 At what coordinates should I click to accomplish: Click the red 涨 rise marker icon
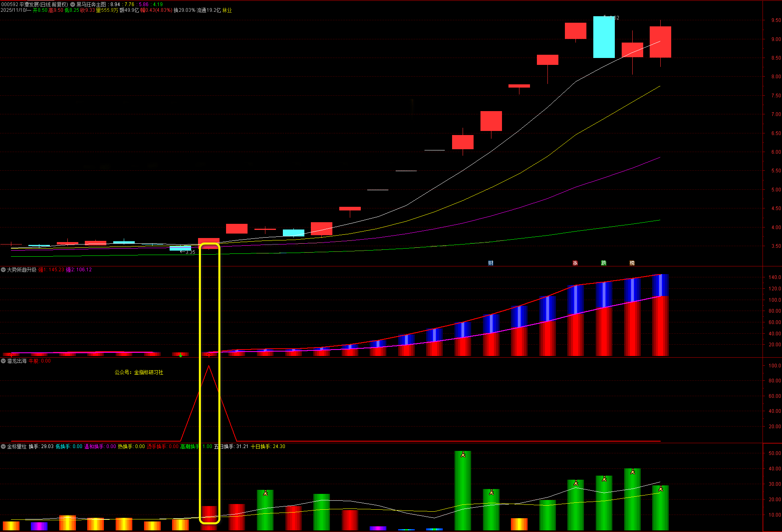click(x=575, y=263)
